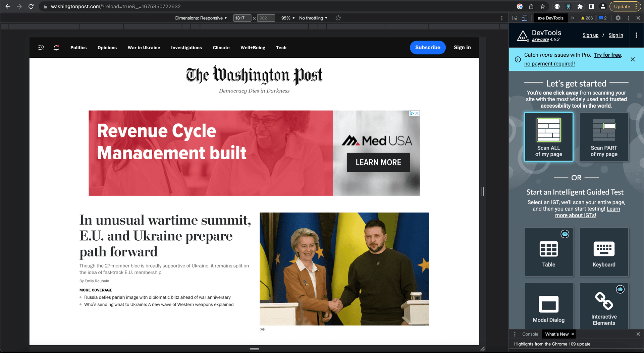Select Scan ALL of my page
This screenshot has width=644, height=353.
(x=549, y=137)
